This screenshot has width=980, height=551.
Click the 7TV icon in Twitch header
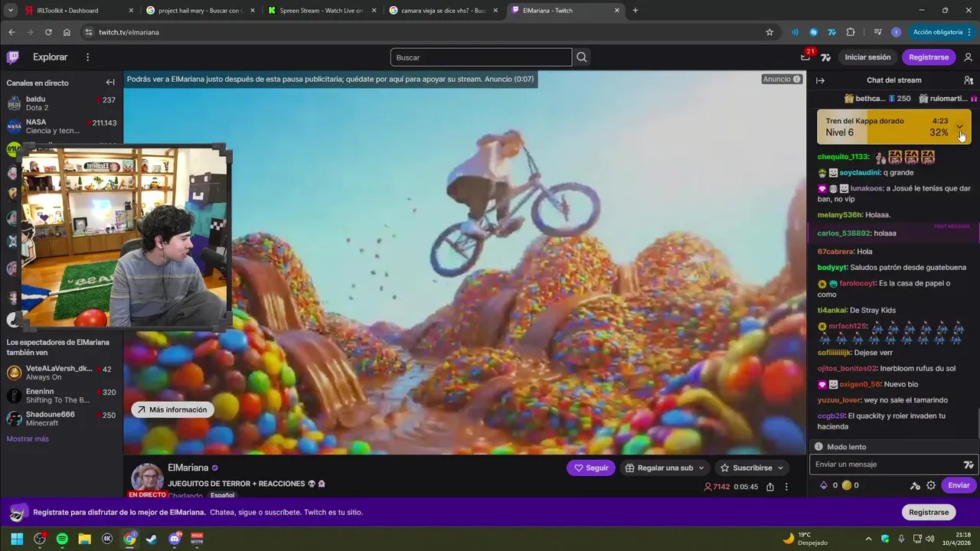(x=826, y=57)
